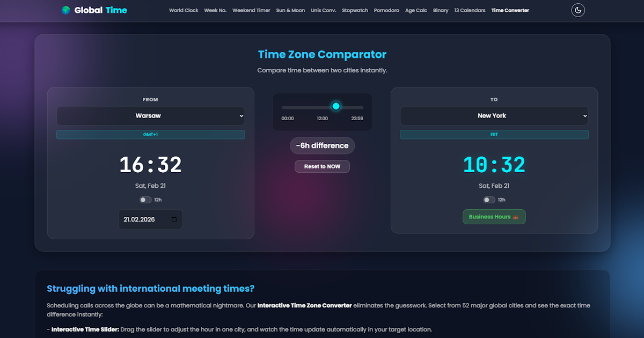Open Weekend Timer page
Viewport: 644px width, 338px height.
[x=251, y=10]
